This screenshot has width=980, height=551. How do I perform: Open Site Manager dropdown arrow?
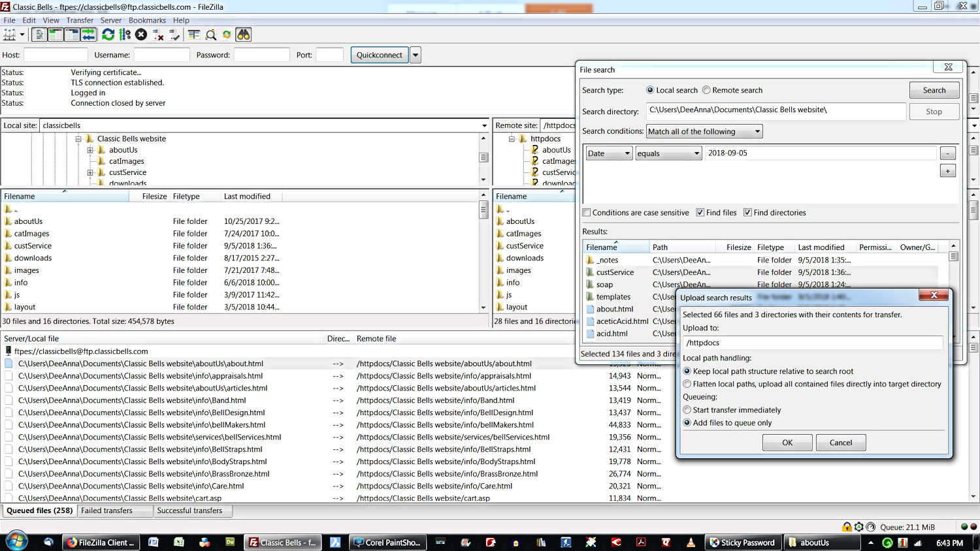22,35
